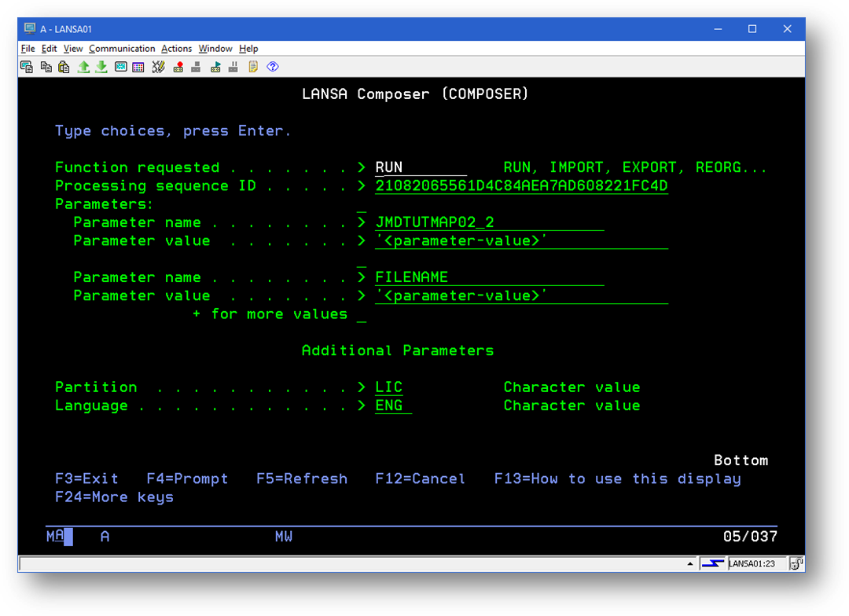The height and width of the screenshot is (616, 849).
Task: Click the Send file upload arrow icon
Action: point(83,67)
